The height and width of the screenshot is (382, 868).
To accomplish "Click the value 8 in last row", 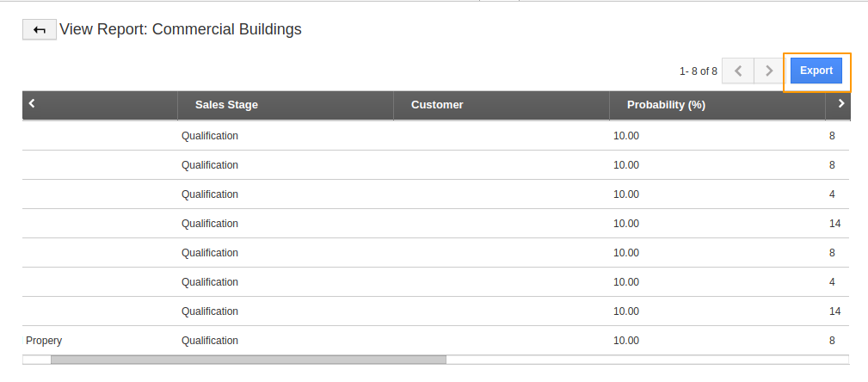I will pyautogui.click(x=832, y=341).
